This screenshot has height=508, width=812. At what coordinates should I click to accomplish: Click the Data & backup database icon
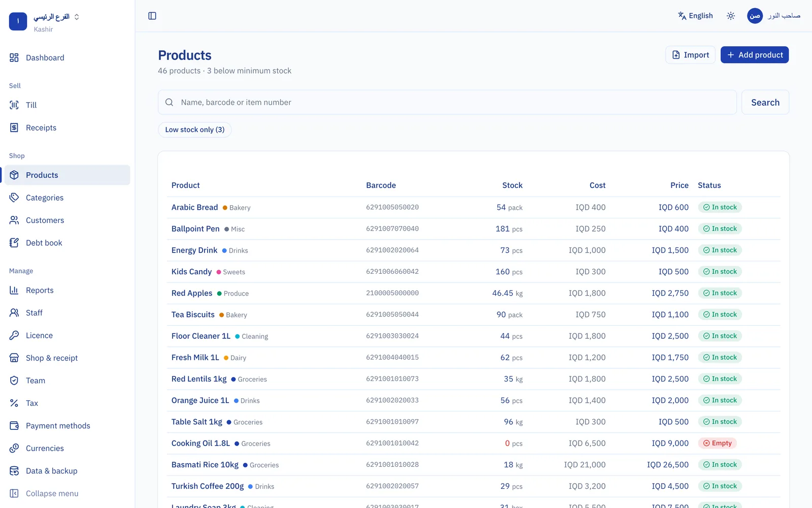[x=14, y=471]
